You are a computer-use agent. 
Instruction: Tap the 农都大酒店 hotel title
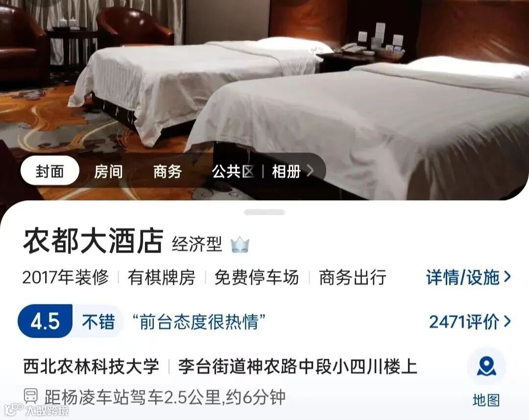tap(93, 241)
